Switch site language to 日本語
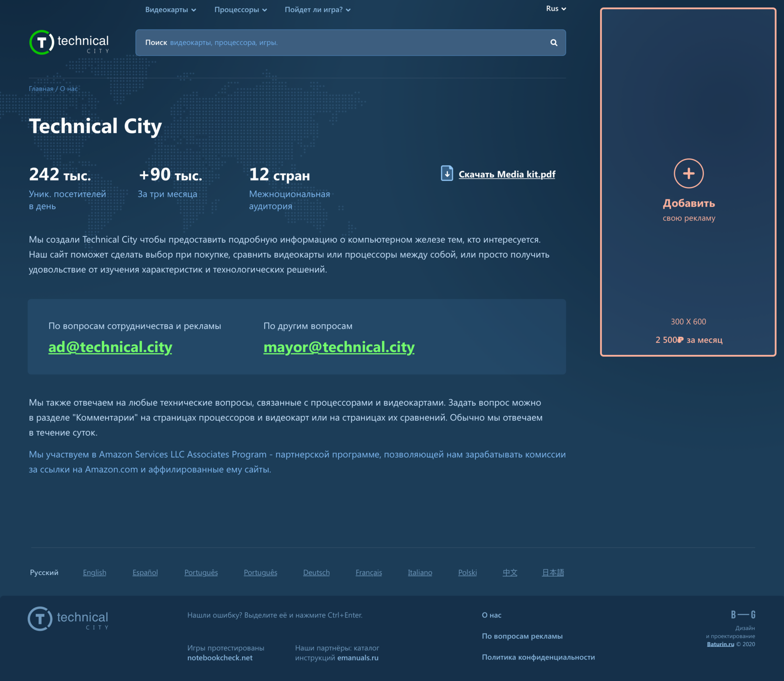The image size is (784, 681). point(553,572)
